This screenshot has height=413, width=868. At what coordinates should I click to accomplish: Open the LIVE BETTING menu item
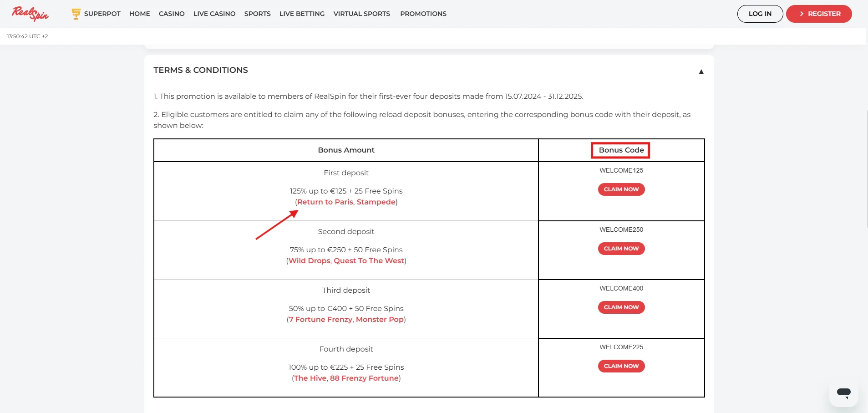coord(302,14)
